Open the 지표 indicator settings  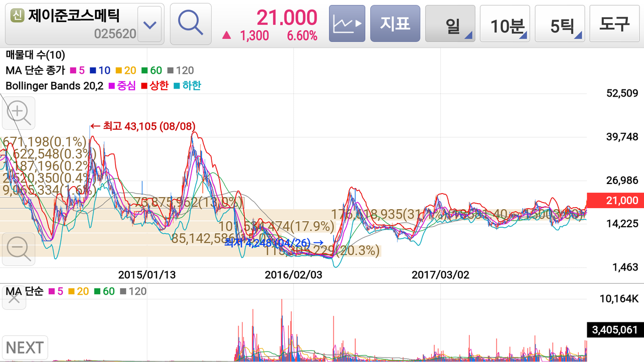pos(395,23)
